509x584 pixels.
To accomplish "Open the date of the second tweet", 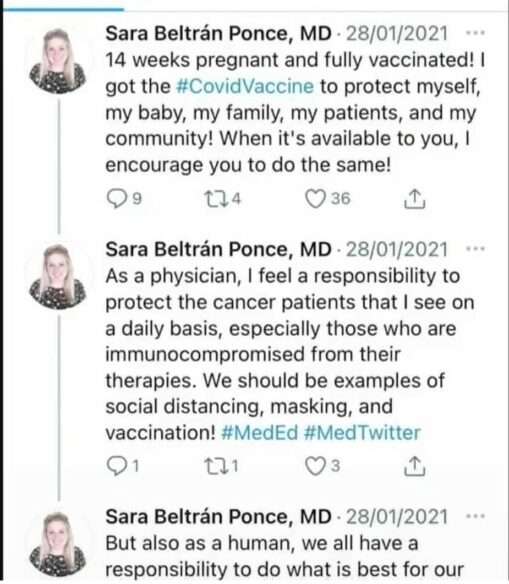I will pos(397,249).
